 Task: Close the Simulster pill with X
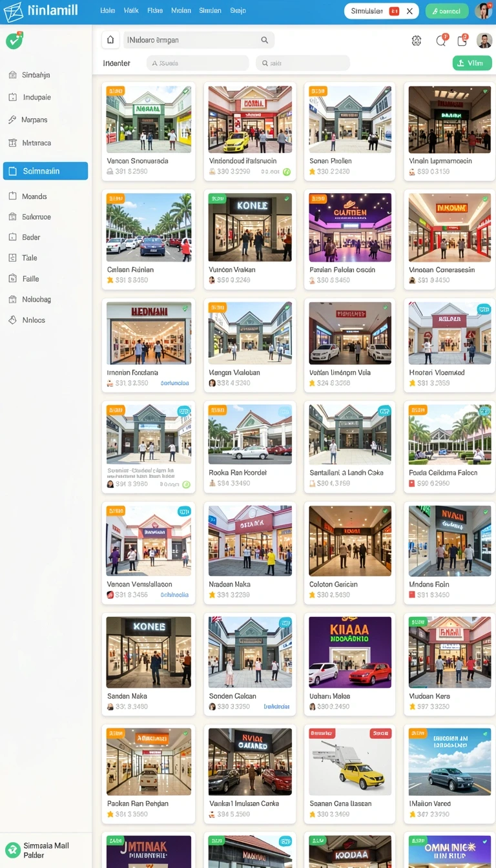pos(409,11)
